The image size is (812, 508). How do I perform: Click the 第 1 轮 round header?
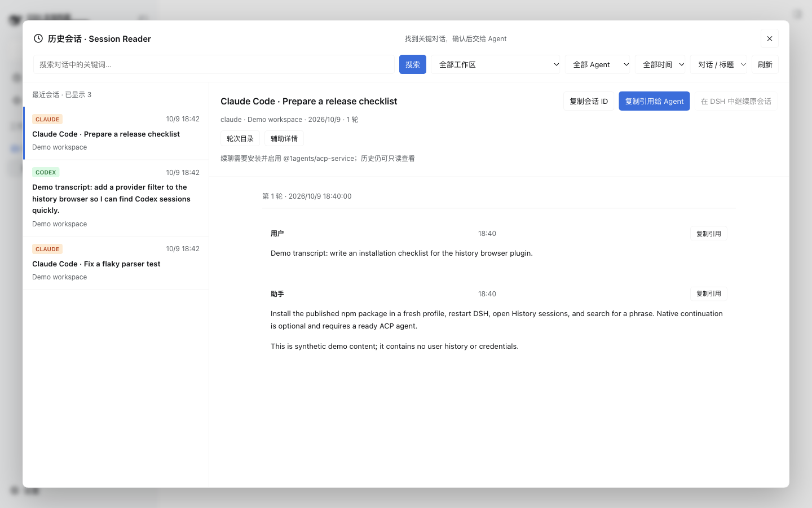click(x=307, y=196)
